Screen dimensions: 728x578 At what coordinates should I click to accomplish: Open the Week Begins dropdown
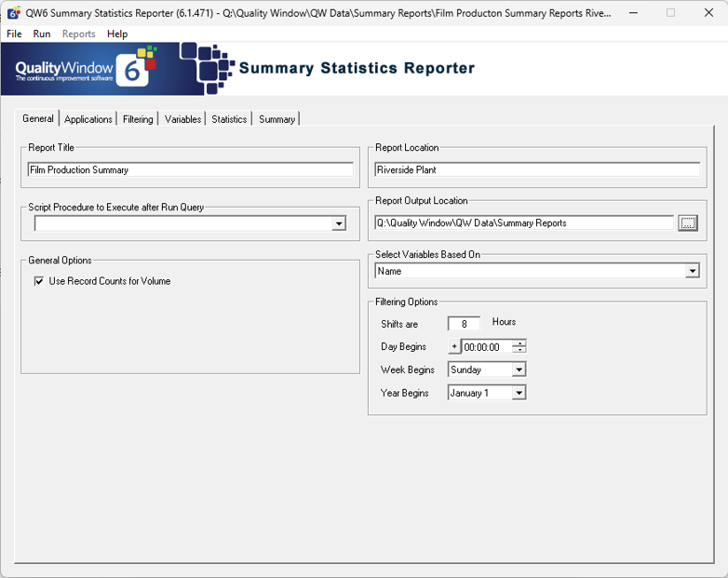pos(519,370)
